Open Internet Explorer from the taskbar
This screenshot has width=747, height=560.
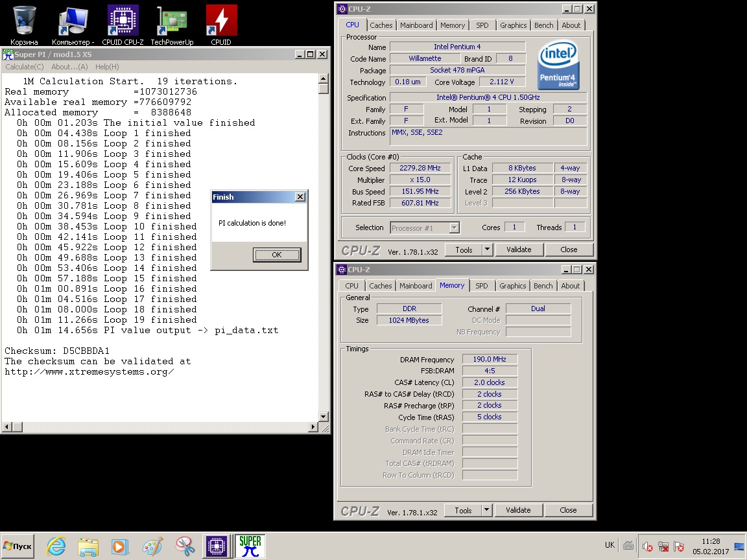pyautogui.click(x=56, y=546)
